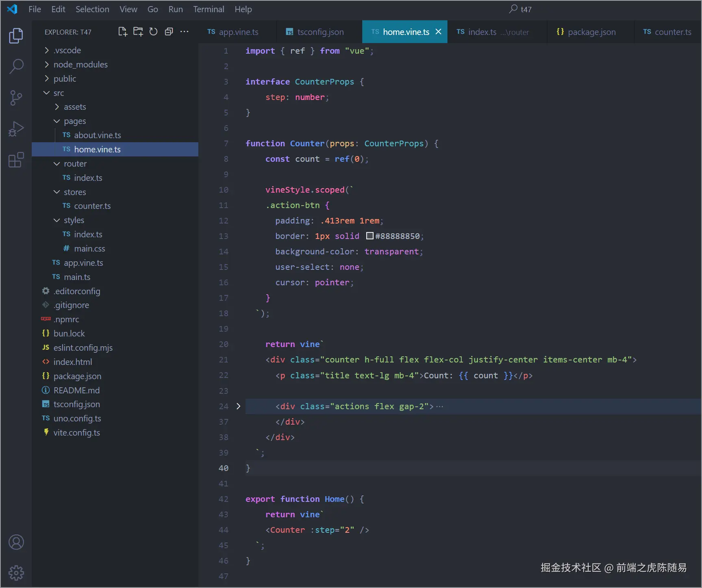Click the New File icon in Explorer
Viewport: 702px width, 588px height.
click(122, 32)
